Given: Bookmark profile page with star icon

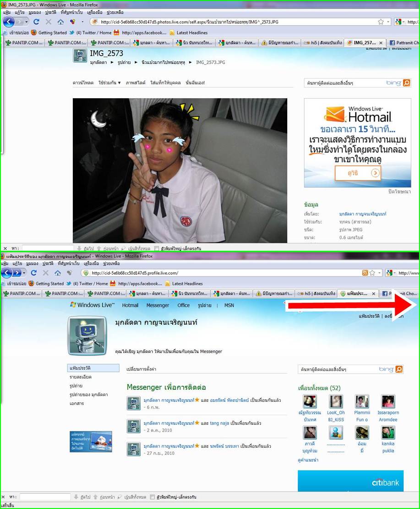Looking at the screenshot, I should tap(372, 273).
